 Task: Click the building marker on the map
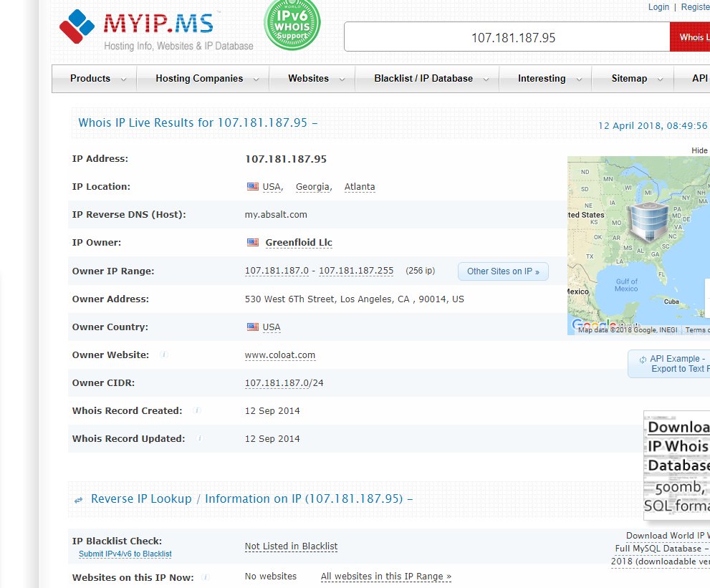(648, 221)
